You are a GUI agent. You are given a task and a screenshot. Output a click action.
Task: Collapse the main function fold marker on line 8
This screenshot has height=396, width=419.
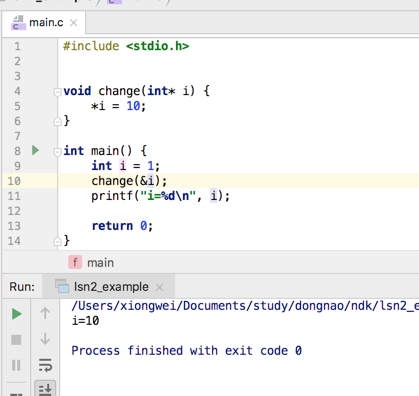tap(57, 152)
